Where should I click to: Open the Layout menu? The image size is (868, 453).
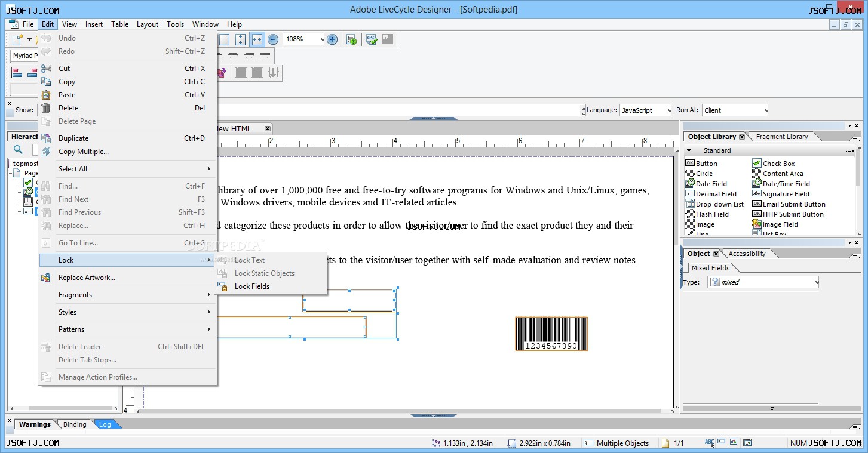[147, 24]
